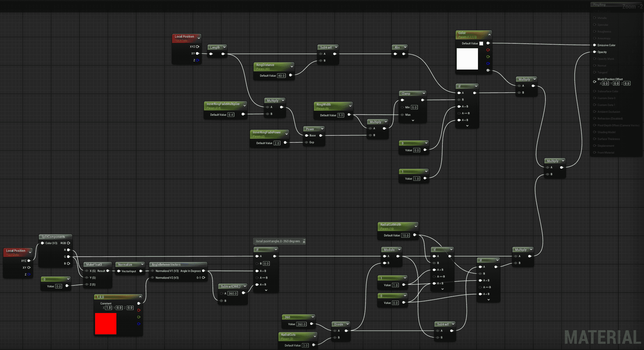
Task: Click the red channel output pin on Color parameter
Action: point(488,50)
